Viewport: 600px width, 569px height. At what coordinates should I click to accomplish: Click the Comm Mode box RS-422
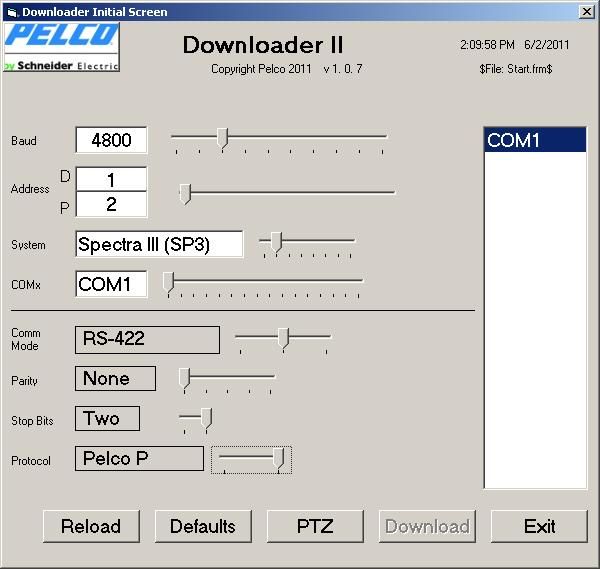(x=147, y=340)
